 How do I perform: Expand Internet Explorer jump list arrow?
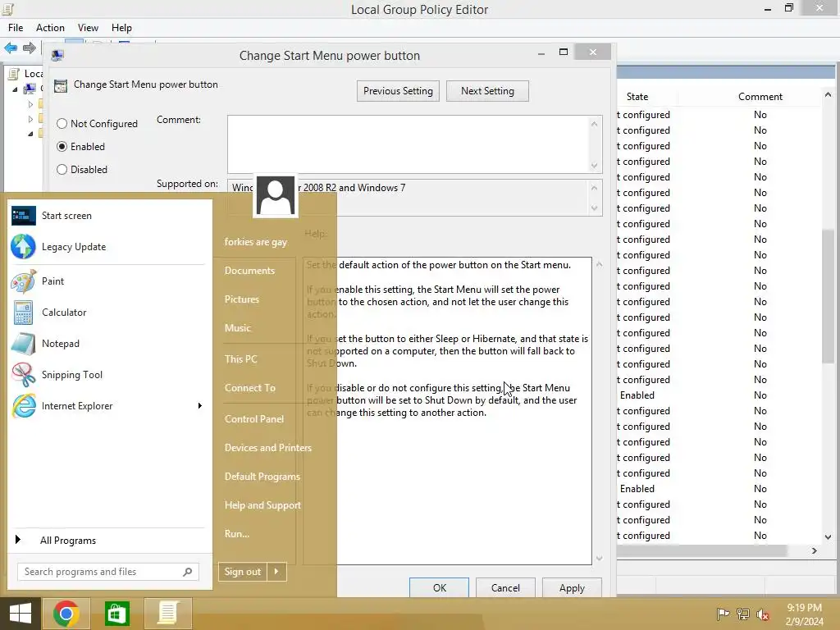[200, 406]
